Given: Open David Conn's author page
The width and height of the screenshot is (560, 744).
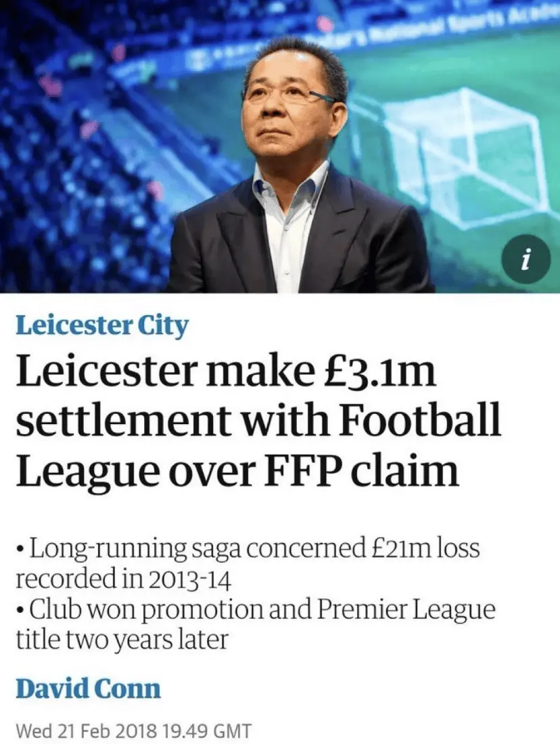Looking at the screenshot, I should (88, 689).
